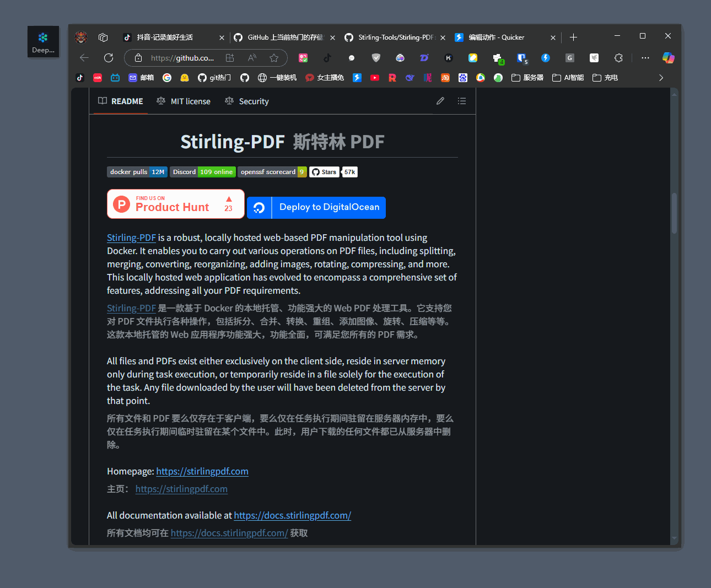The width and height of the screenshot is (711, 588).
Task: Click the 57k star count
Action: pos(350,172)
